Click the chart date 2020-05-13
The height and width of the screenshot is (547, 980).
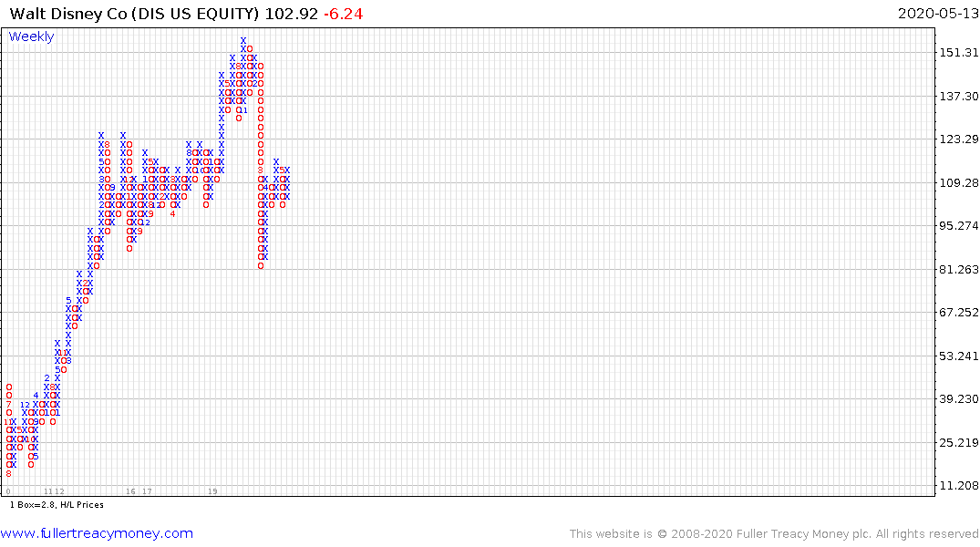[x=937, y=14]
